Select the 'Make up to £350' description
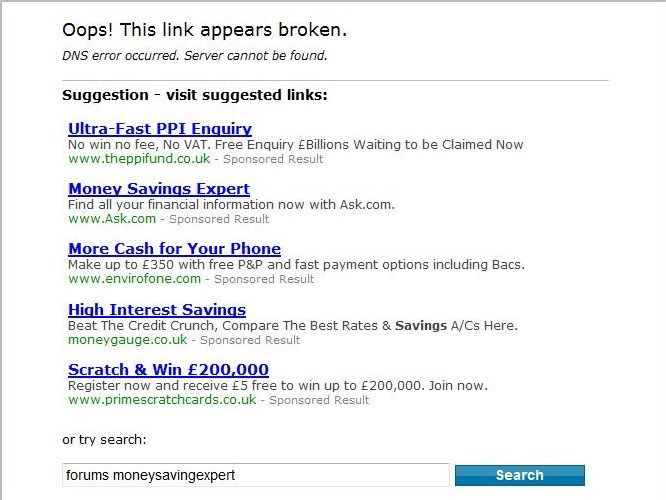Image resolution: width=666 pixels, height=500 pixels. 296,264
